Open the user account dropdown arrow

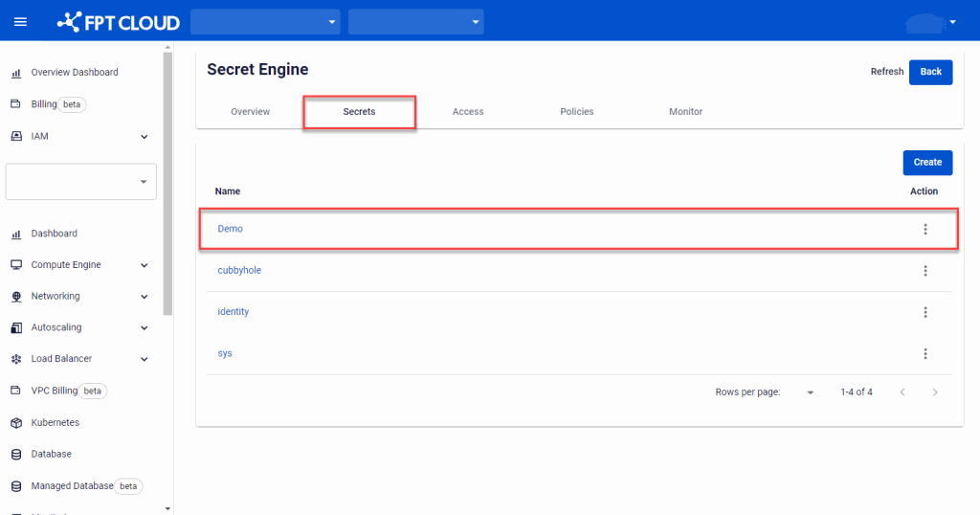(952, 22)
